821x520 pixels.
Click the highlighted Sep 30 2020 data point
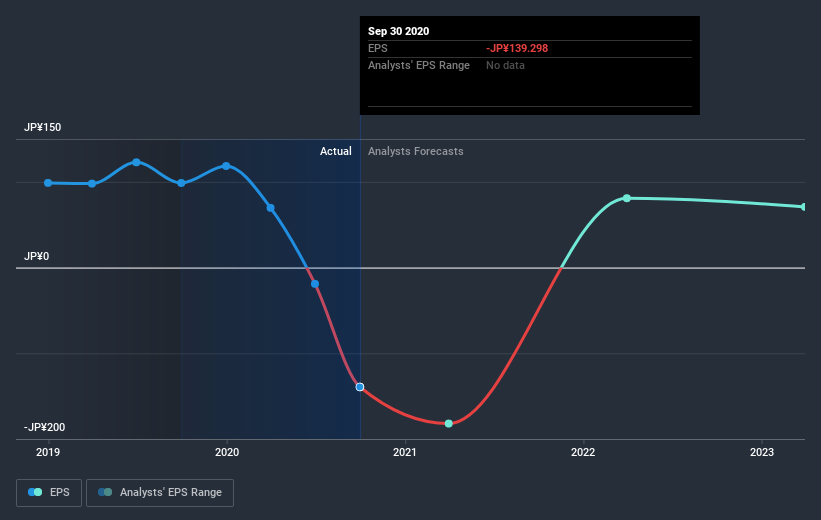360,387
